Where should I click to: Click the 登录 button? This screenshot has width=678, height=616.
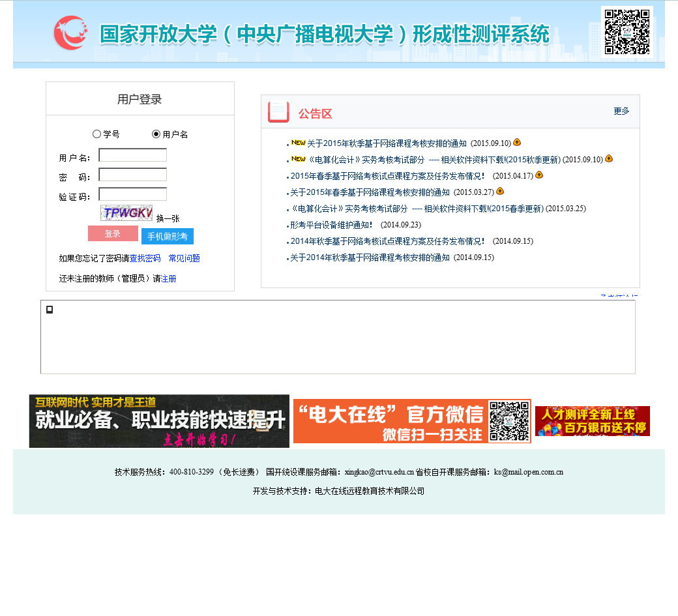pos(113,234)
